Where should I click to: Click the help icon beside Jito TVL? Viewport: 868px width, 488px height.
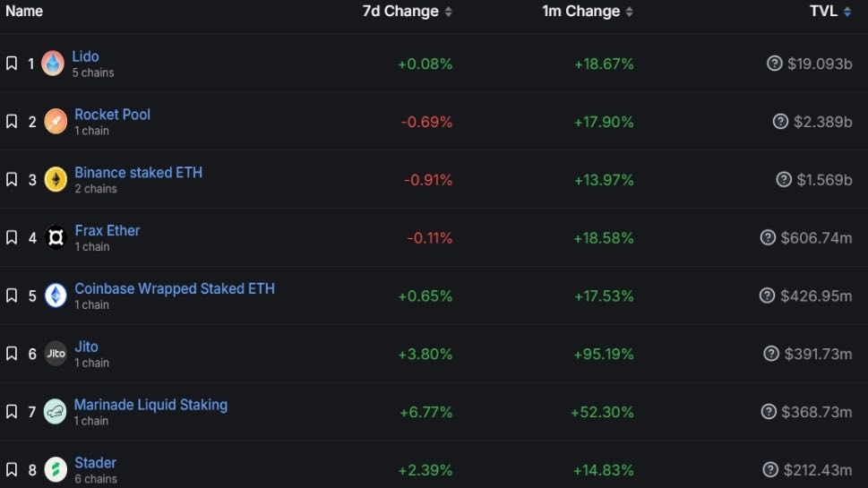point(771,354)
